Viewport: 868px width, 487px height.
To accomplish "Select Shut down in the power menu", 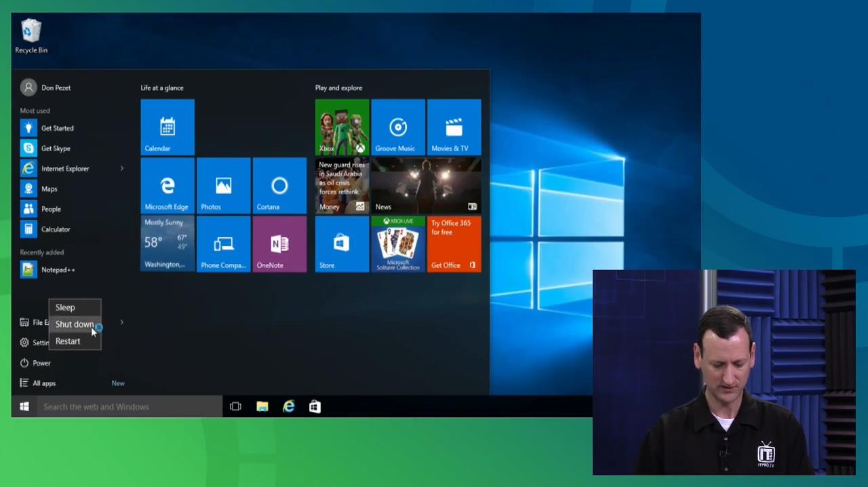I will click(x=75, y=324).
